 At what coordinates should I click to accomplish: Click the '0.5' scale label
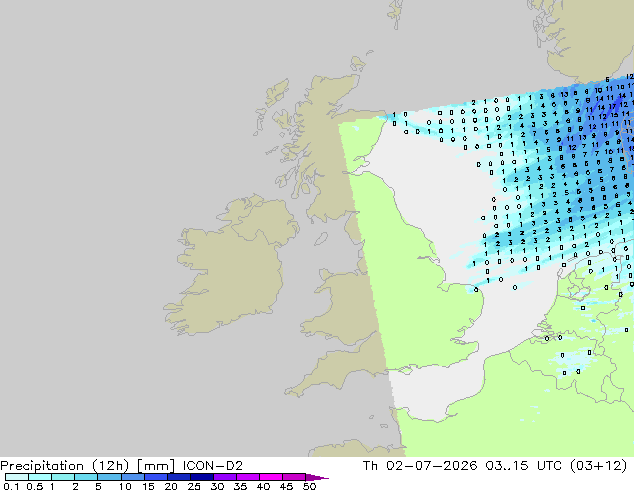coord(34,486)
